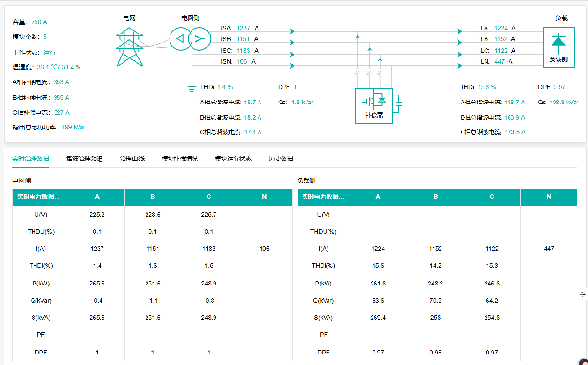This screenshot has height=365, width=588.
Task: Click the right table neutral current cell 447
Action: click(549, 249)
